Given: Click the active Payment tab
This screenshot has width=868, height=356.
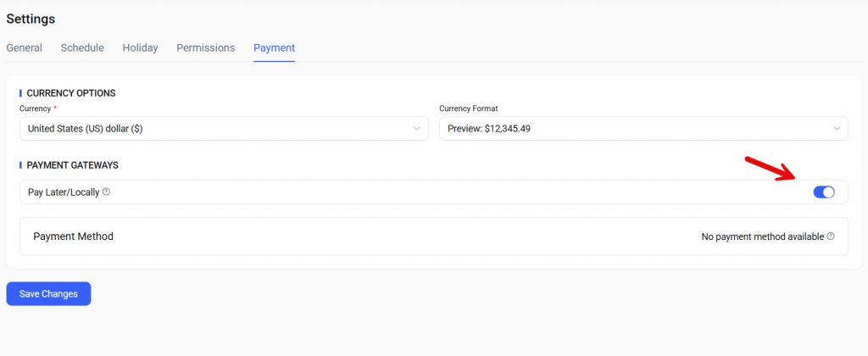Looking at the screenshot, I should pyautogui.click(x=274, y=48).
